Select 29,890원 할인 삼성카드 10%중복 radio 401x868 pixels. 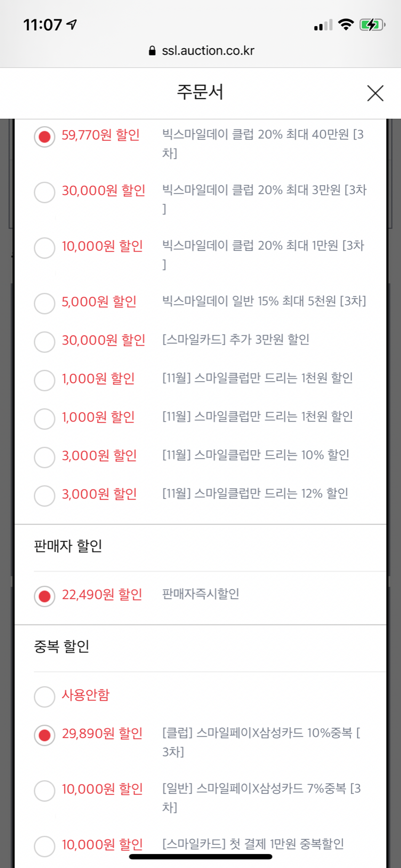(45, 736)
